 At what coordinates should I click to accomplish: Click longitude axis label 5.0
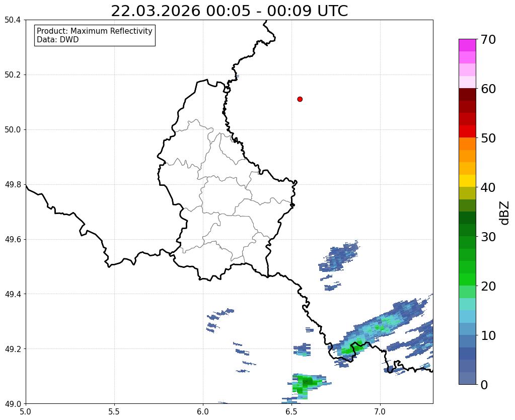click(26, 412)
